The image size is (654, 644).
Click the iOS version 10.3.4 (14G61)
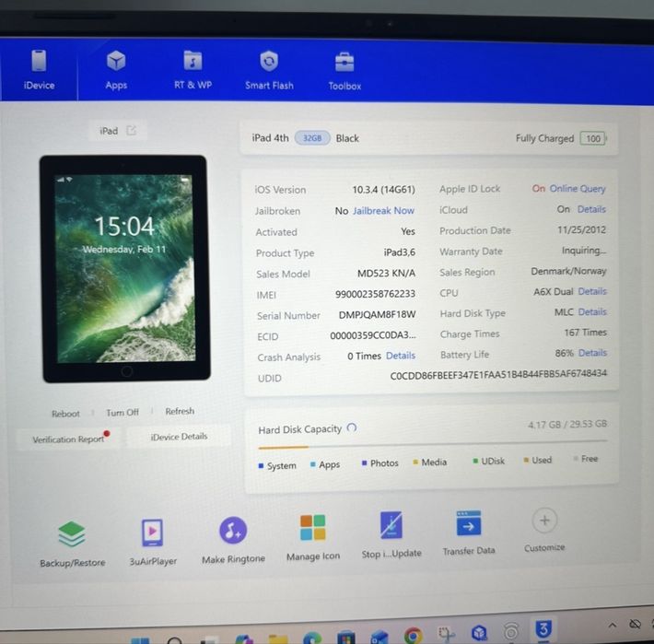pos(384,190)
